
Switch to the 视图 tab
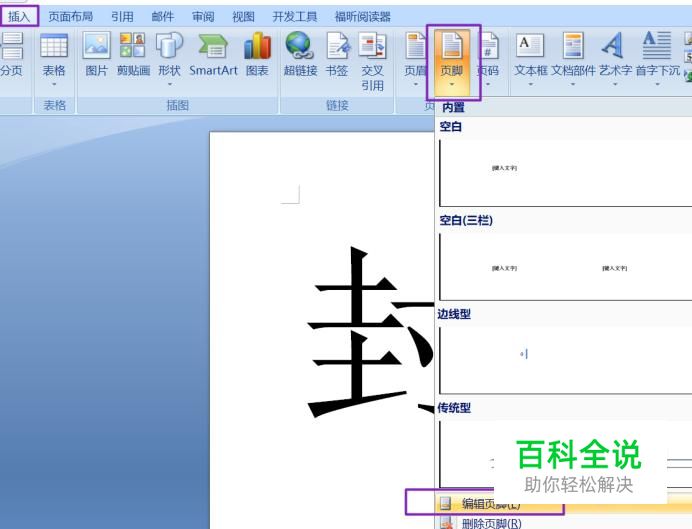click(244, 17)
